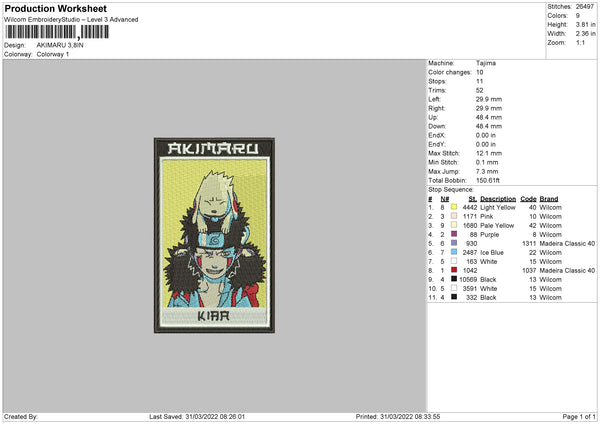Select the Colorway 1 value
600x424 pixels.
53,54
